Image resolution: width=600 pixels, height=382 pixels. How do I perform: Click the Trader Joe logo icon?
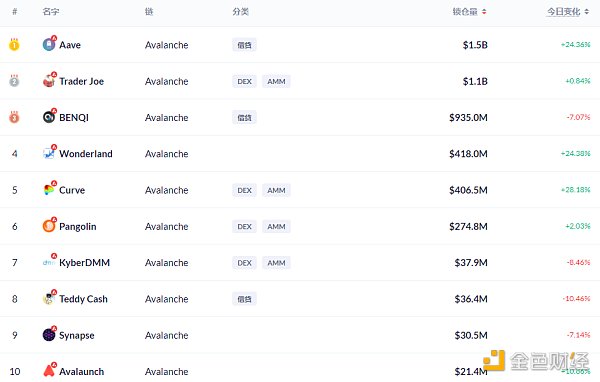tap(49, 81)
